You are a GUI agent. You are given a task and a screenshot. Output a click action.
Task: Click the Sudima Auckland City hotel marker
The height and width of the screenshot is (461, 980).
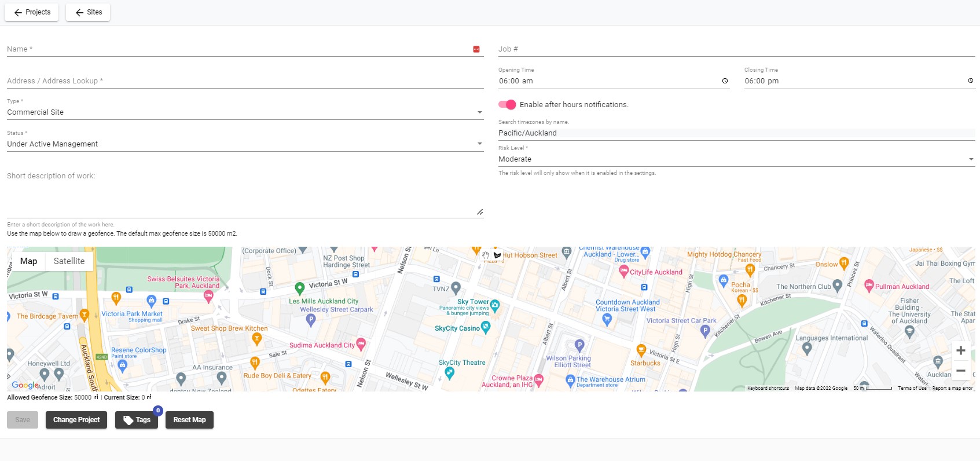[x=361, y=345]
